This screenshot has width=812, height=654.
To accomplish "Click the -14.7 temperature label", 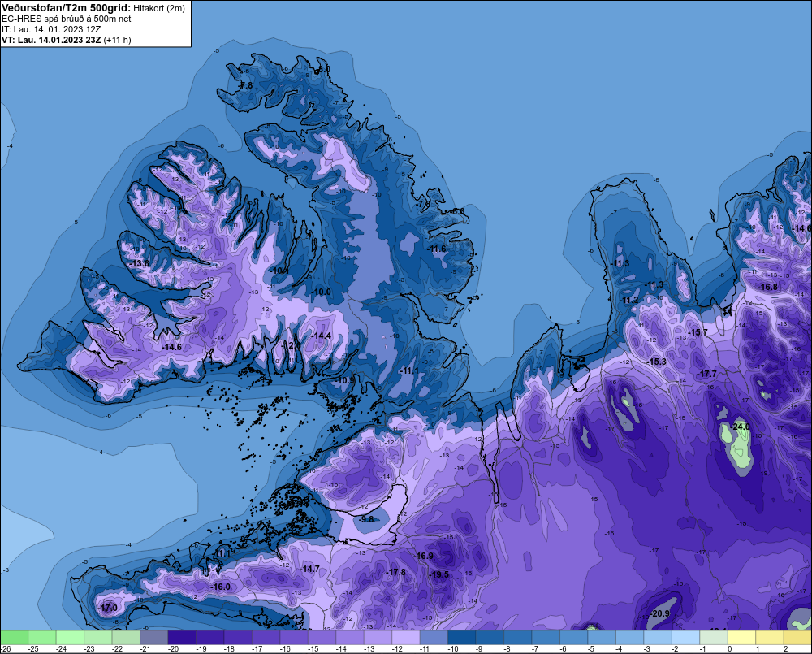I will [x=309, y=569].
